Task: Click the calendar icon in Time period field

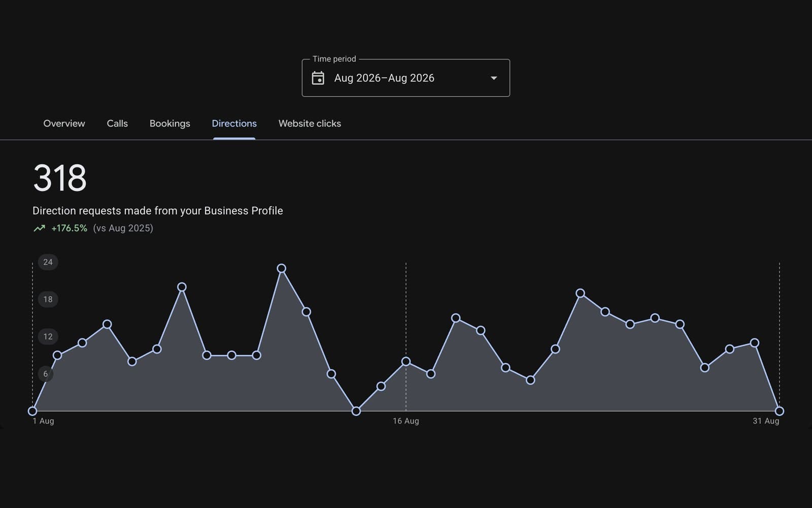Action: tap(318, 78)
